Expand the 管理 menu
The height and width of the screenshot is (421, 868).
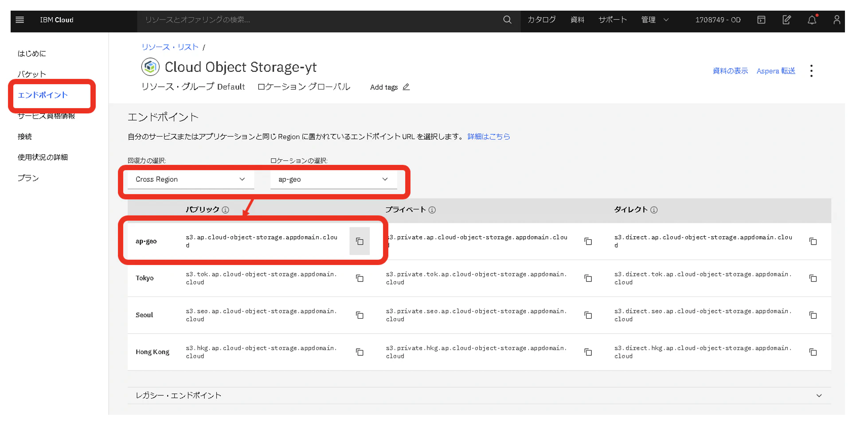(655, 20)
